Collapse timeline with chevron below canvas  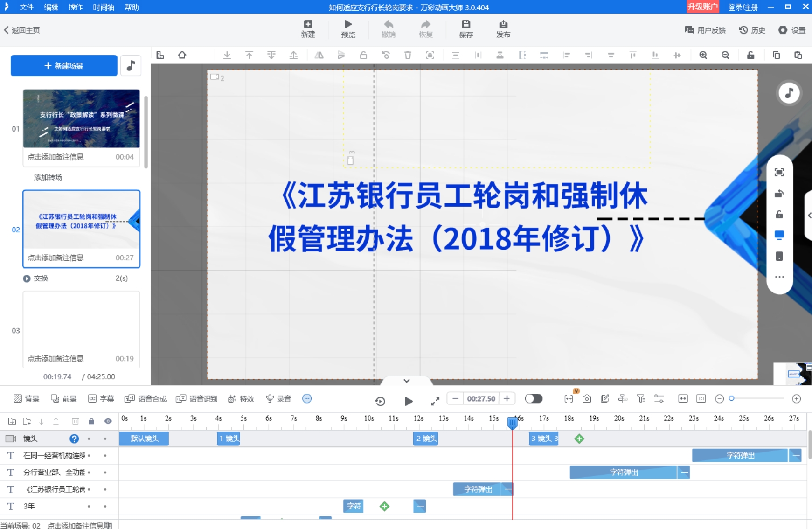point(407,381)
